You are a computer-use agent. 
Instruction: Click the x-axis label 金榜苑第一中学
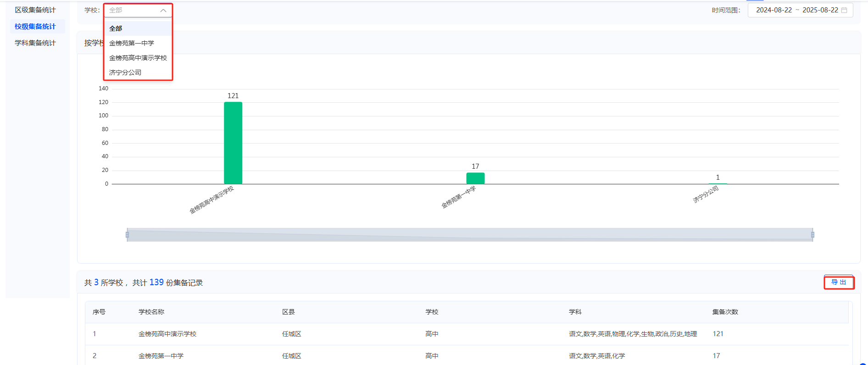(x=458, y=197)
